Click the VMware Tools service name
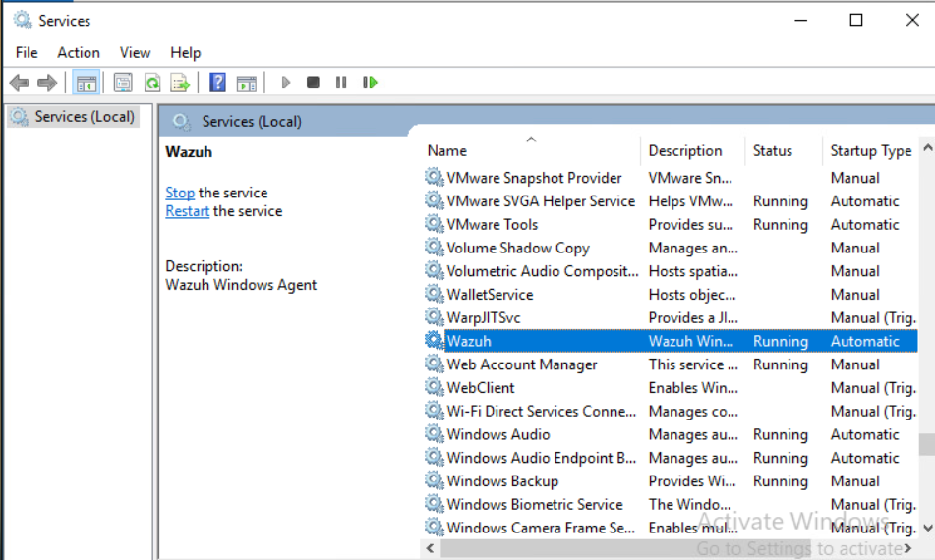 [492, 224]
